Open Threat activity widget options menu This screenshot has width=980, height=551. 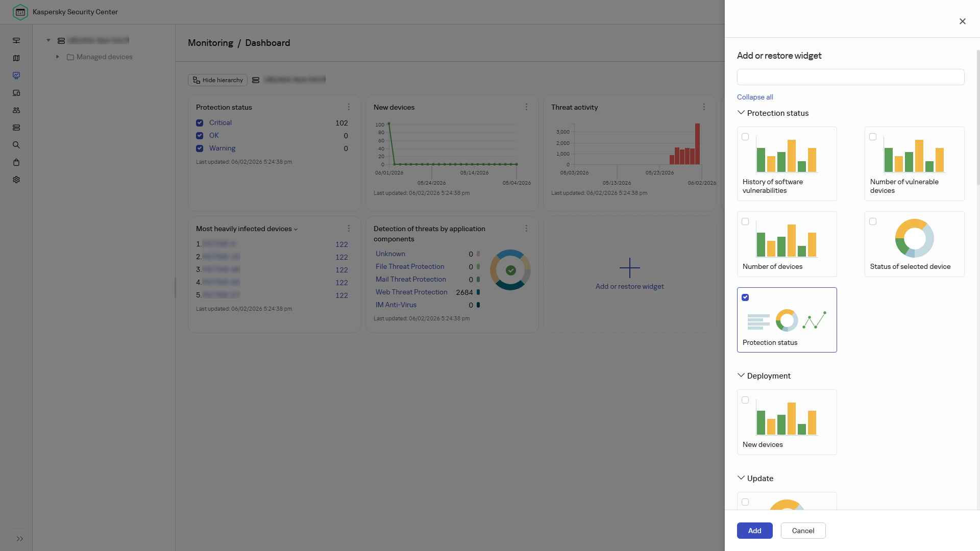click(704, 107)
